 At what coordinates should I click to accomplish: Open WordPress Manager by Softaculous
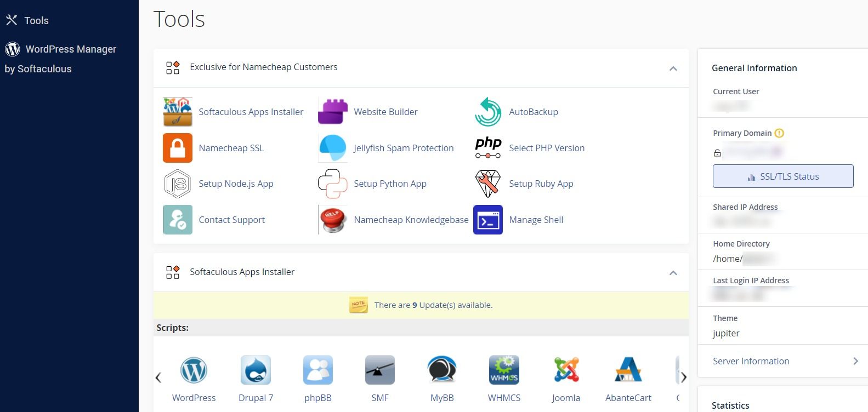[x=61, y=59]
